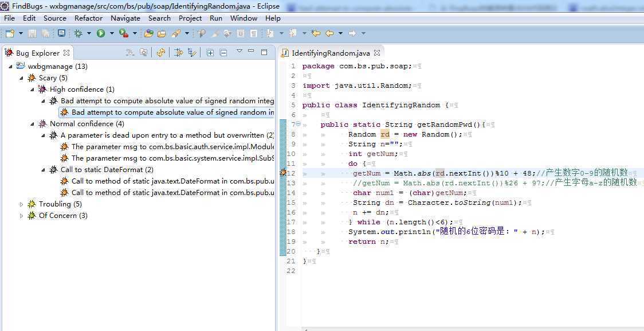Select parameter msg ...service.impl.Module bug item
Image resolution: width=644 pixels, height=331 pixels.
[167, 147]
